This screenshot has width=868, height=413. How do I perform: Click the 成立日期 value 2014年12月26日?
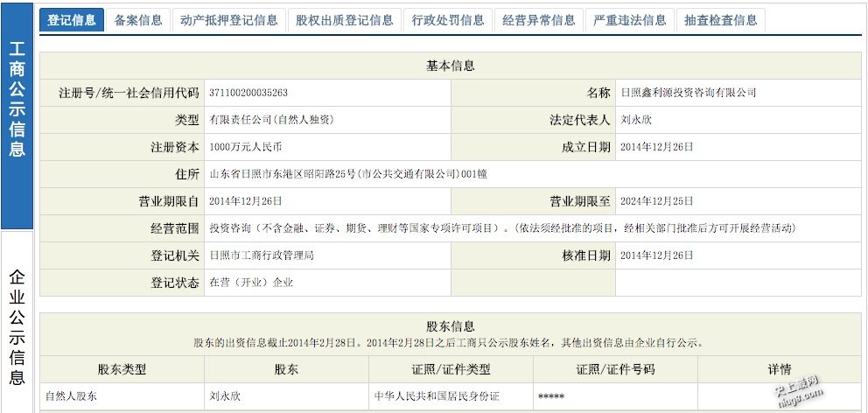(656, 147)
